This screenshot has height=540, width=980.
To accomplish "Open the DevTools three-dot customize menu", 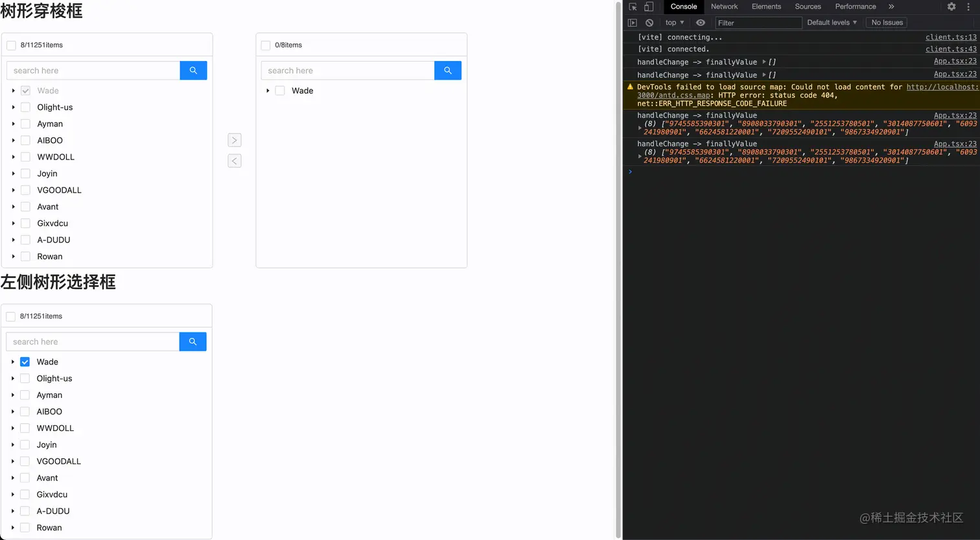I will 968,6.
